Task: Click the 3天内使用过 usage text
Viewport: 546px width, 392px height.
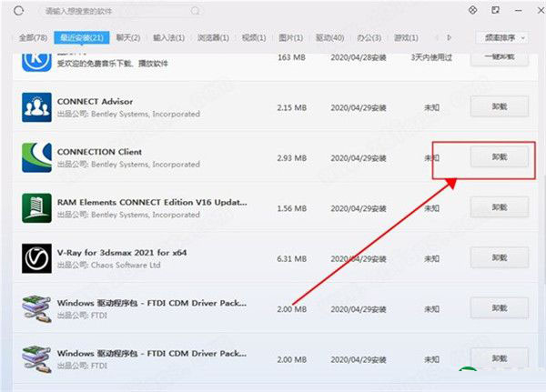Action: click(x=431, y=57)
